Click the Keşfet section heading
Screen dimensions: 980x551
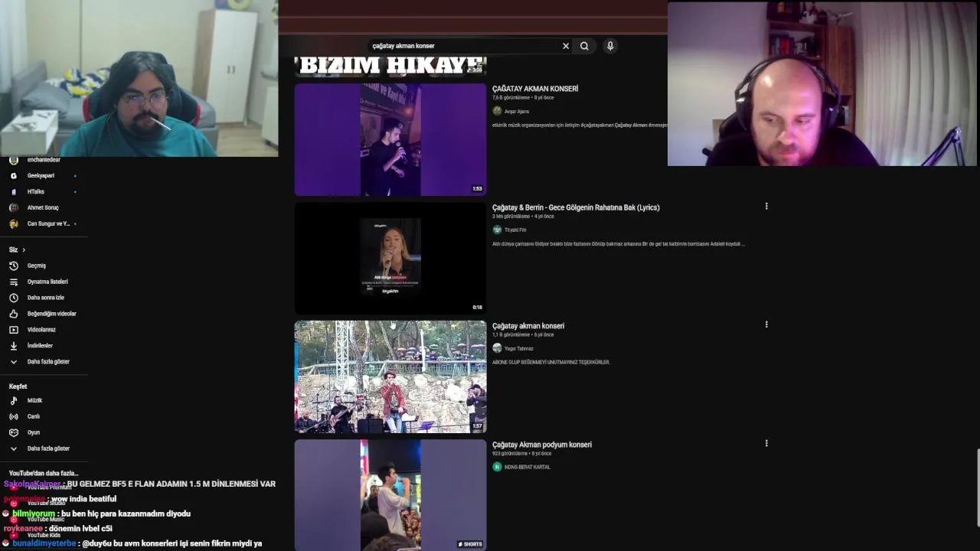[x=18, y=386]
